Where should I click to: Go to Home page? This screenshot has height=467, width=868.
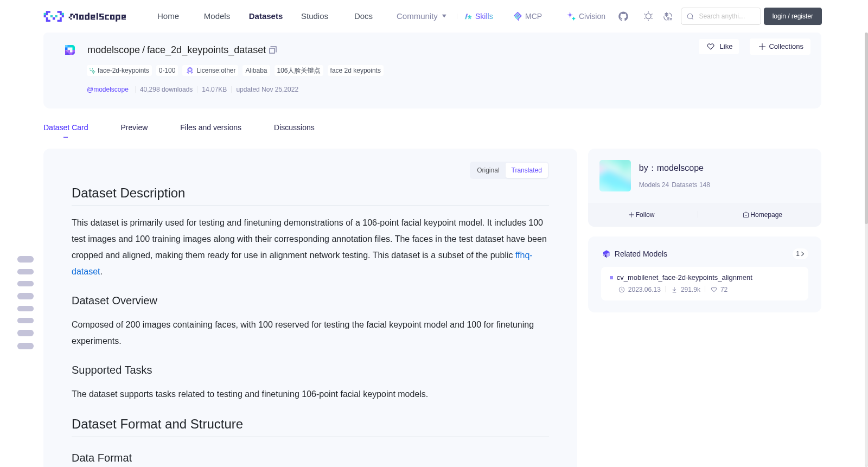click(168, 16)
